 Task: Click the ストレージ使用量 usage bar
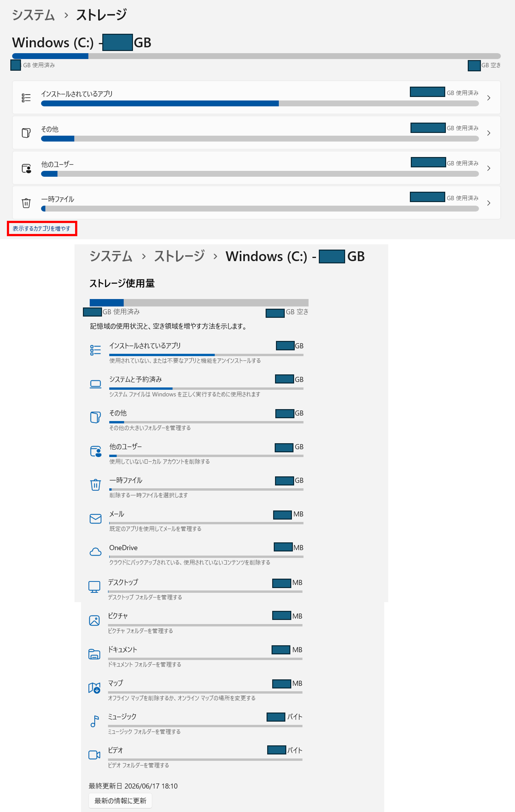(x=199, y=302)
